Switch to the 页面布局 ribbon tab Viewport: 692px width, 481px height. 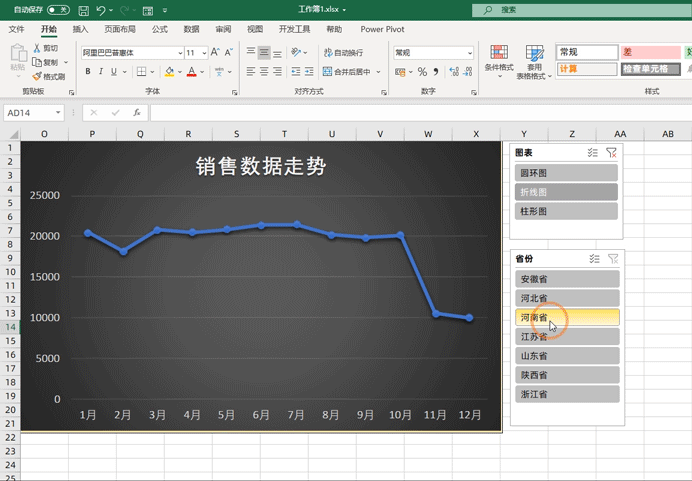[120, 29]
